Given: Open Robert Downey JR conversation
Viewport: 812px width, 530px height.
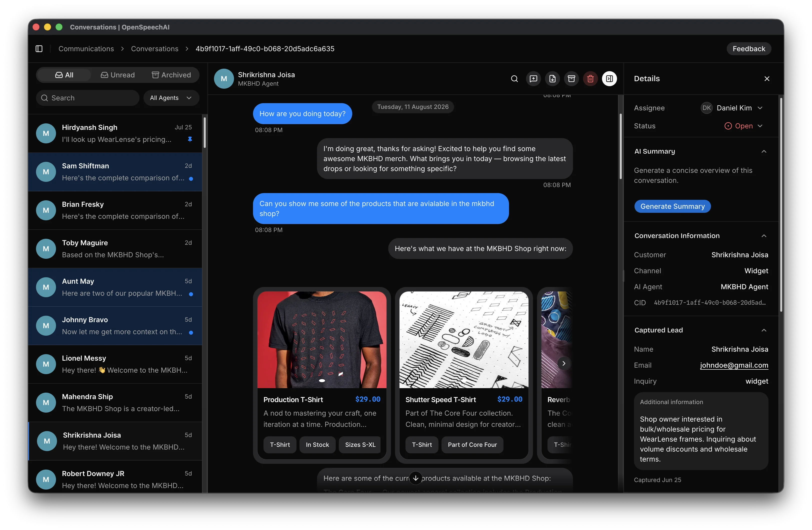Looking at the screenshot, I should 115,477.
